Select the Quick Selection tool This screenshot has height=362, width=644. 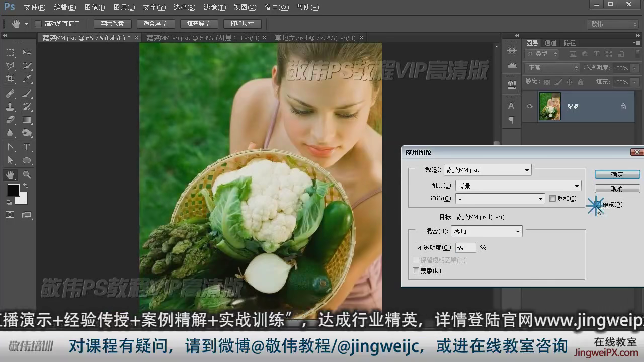coord(27,66)
